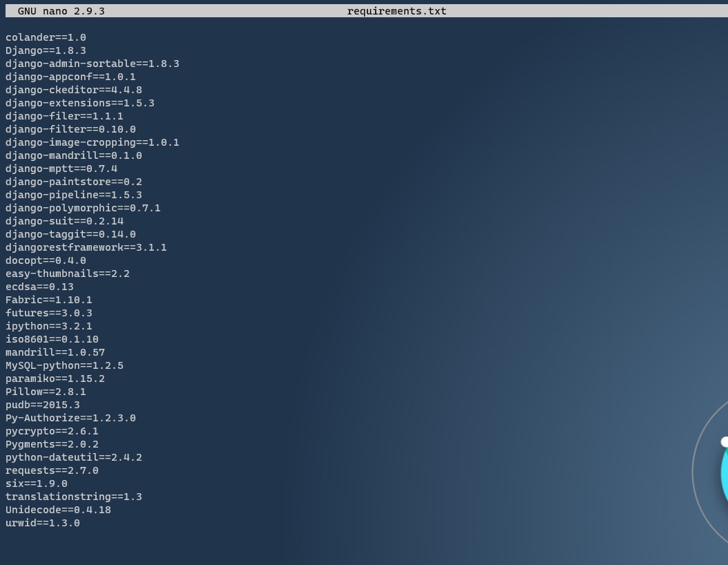Select the requests==2.7.0 line
This screenshot has height=565, width=728.
pos(52,470)
